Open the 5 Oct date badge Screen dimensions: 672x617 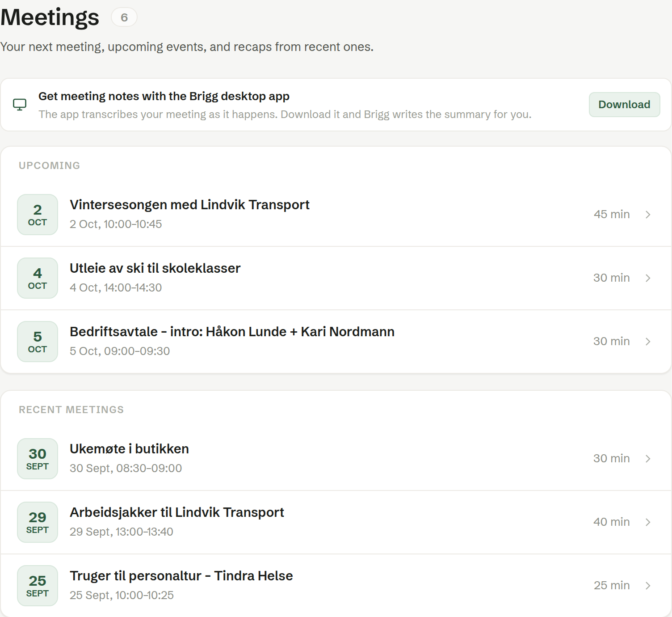(x=38, y=342)
